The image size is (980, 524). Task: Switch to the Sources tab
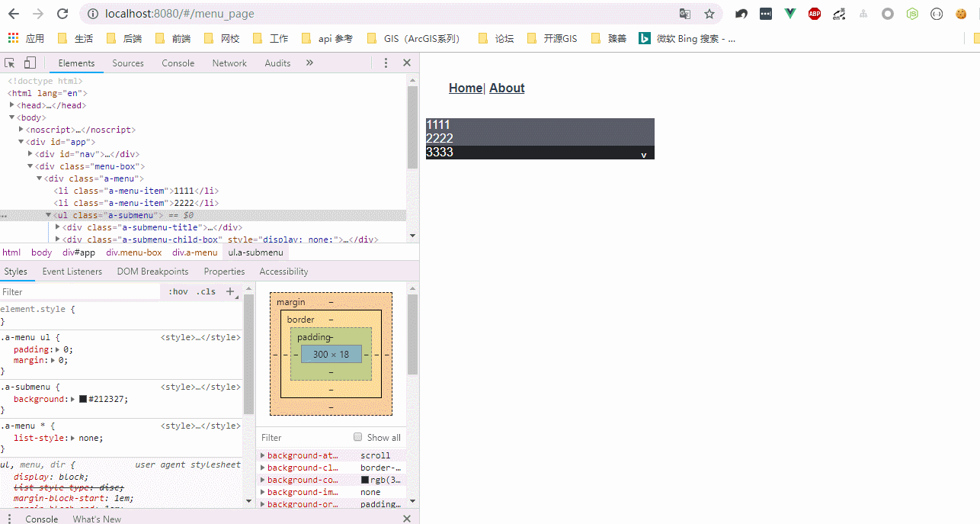click(x=128, y=63)
